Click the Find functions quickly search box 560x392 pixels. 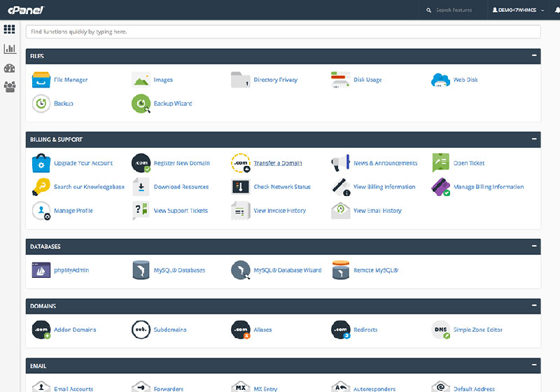point(283,31)
